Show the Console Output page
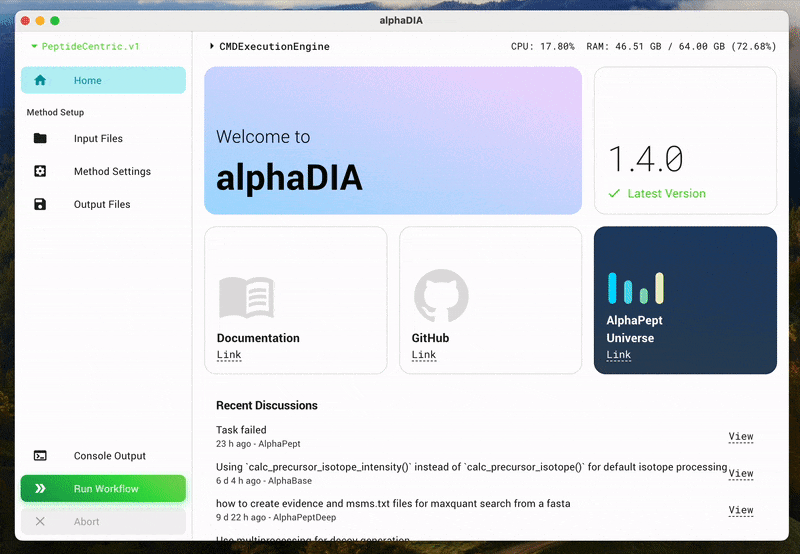The width and height of the screenshot is (800, 554). coord(103,456)
